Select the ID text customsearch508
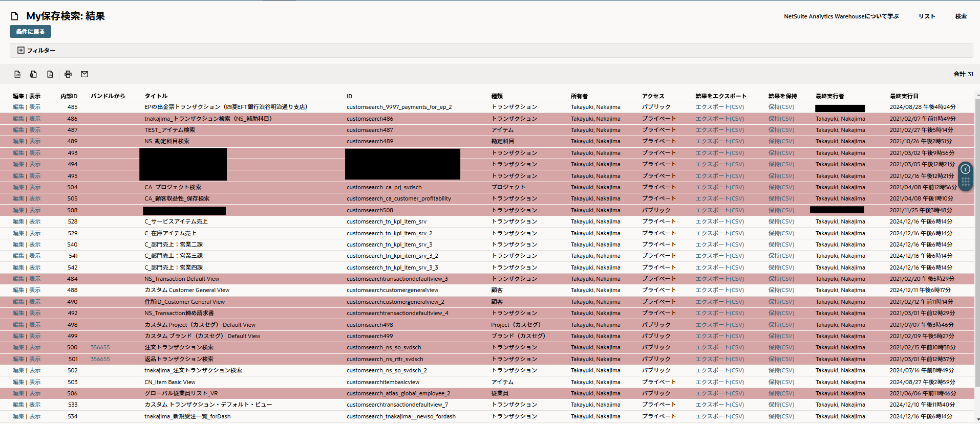The width and height of the screenshot is (980, 424). 370,210
